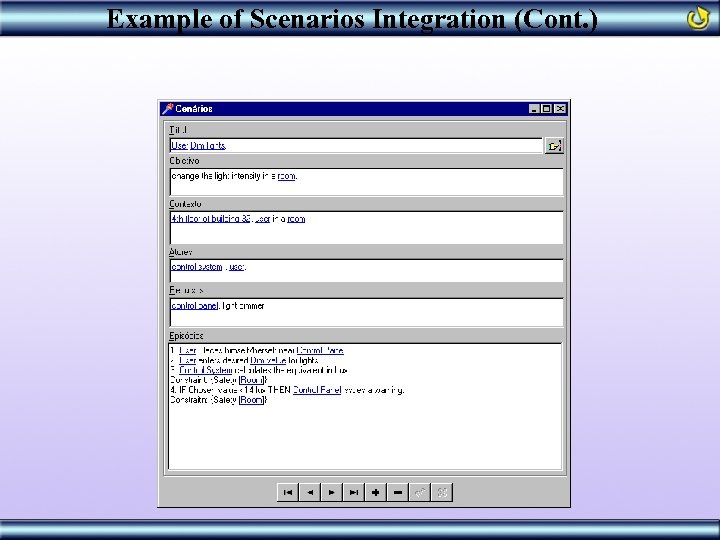This screenshot has height=540, width=720.
Task: Click the Cenários window title icon
Action: 168,109
